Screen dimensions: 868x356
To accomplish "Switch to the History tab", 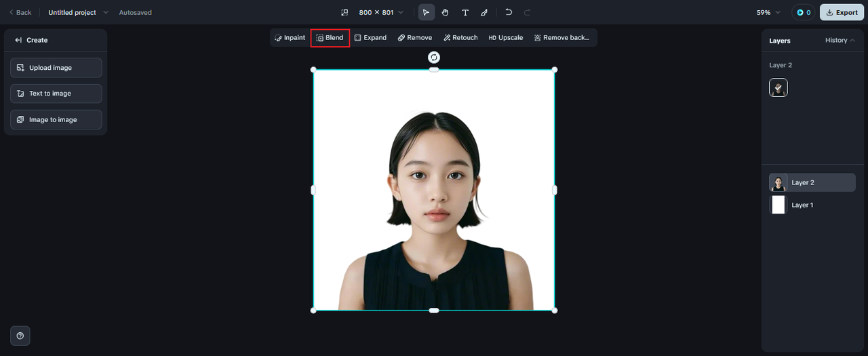I will pos(840,40).
